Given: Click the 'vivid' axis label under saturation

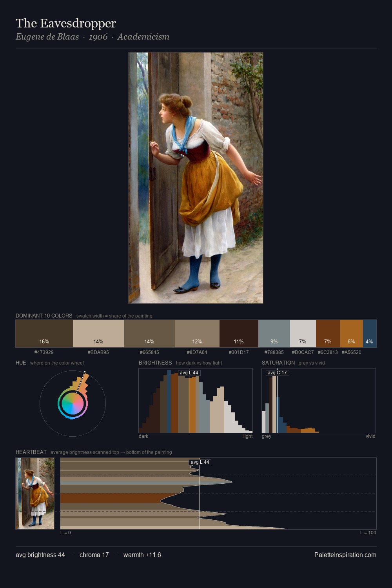Looking at the screenshot, I should [x=370, y=436].
